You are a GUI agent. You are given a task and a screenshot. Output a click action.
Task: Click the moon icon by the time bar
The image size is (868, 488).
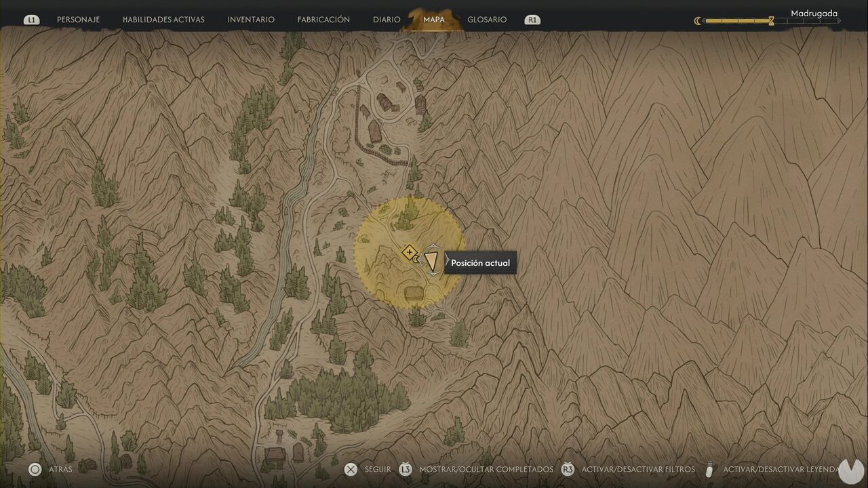(698, 21)
